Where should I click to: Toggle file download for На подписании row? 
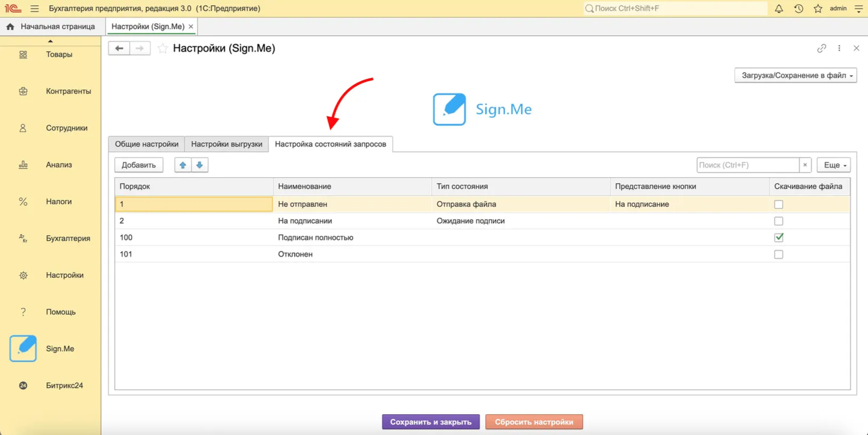[x=779, y=221]
